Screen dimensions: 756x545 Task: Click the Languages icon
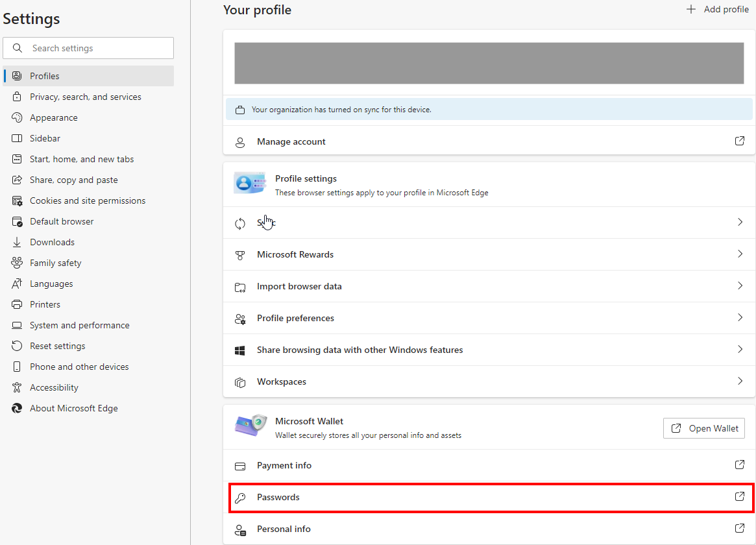pos(17,284)
